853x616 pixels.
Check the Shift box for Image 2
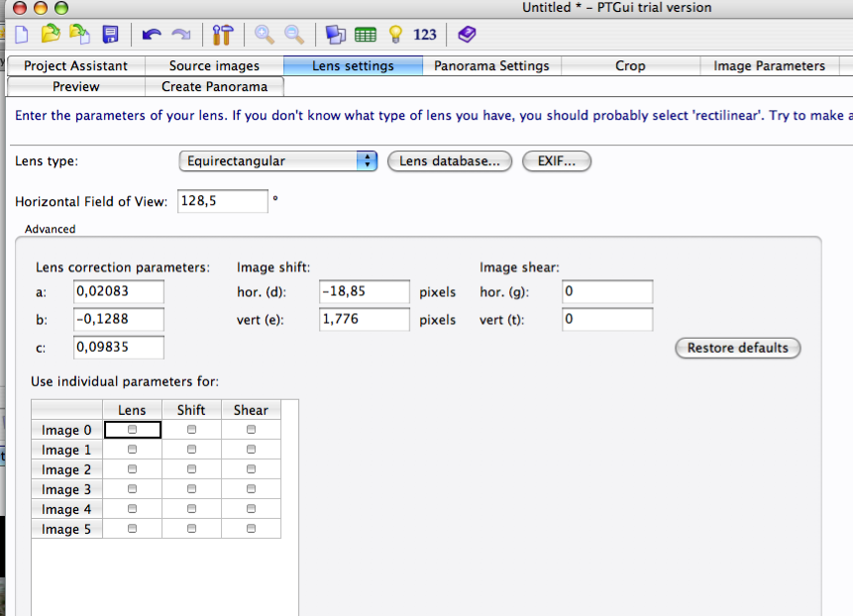pyautogui.click(x=191, y=469)
